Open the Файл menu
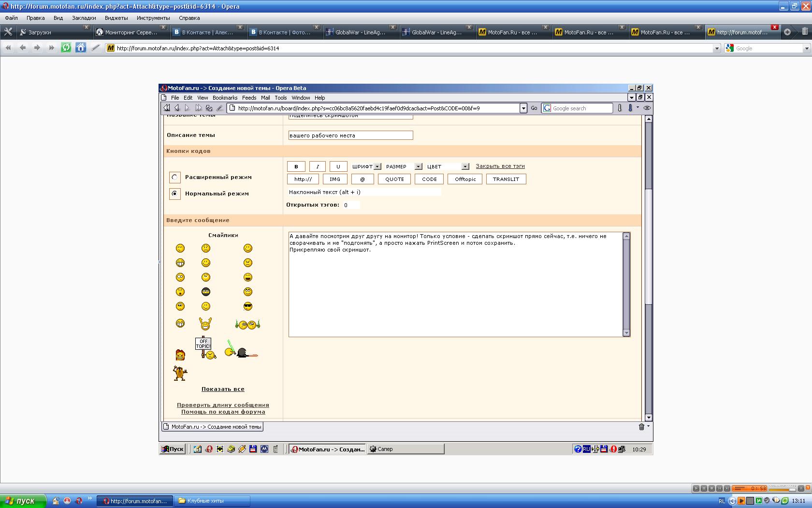 [11, 18]
